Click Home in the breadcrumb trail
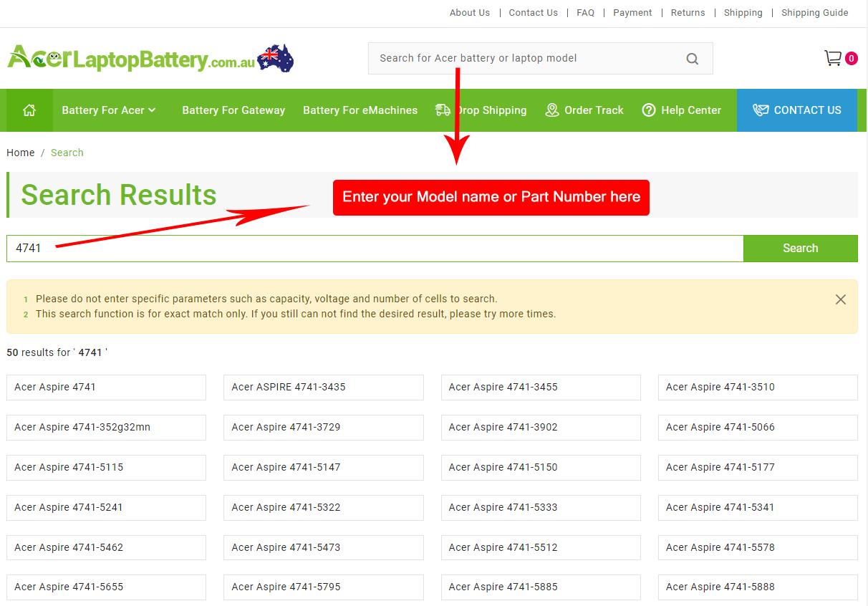 20,152
